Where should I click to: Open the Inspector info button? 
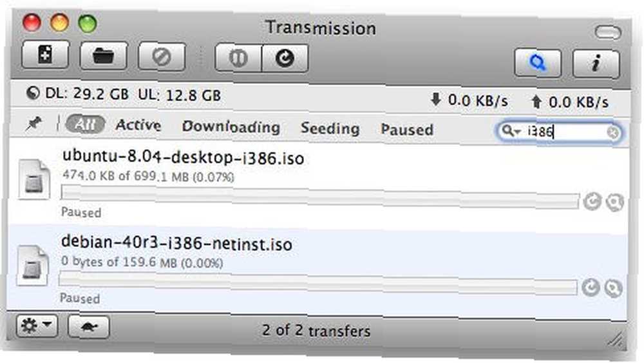coord(596,64)
